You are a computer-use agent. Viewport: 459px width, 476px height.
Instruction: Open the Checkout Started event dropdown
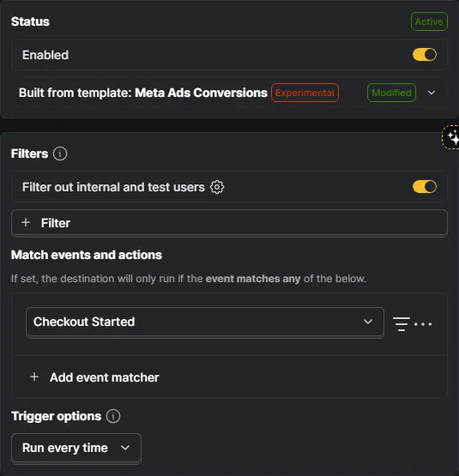[205, 322]
